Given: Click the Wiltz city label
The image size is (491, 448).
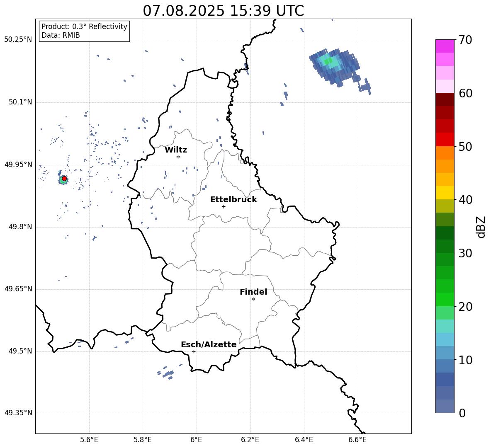Looking at the screenshot, I should tap(176, 150).
